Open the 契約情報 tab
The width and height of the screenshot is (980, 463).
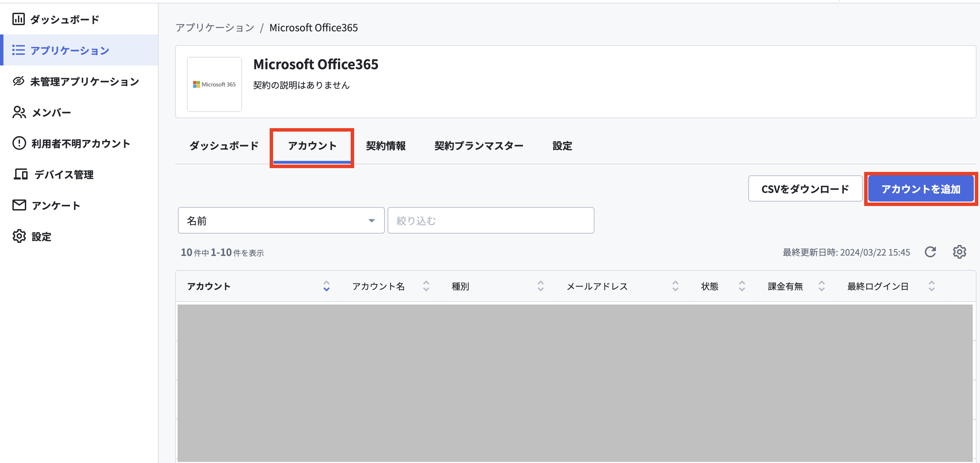(x=386, y=146)
